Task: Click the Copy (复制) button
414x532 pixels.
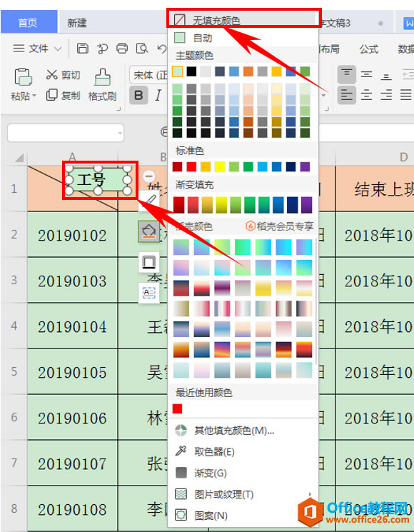Action: click(63, 96)
